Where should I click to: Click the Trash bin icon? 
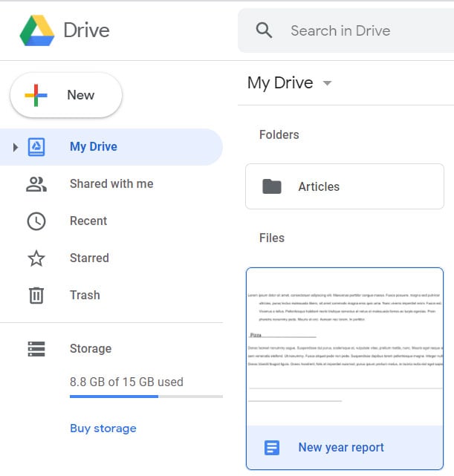click(x=36, y=296)
